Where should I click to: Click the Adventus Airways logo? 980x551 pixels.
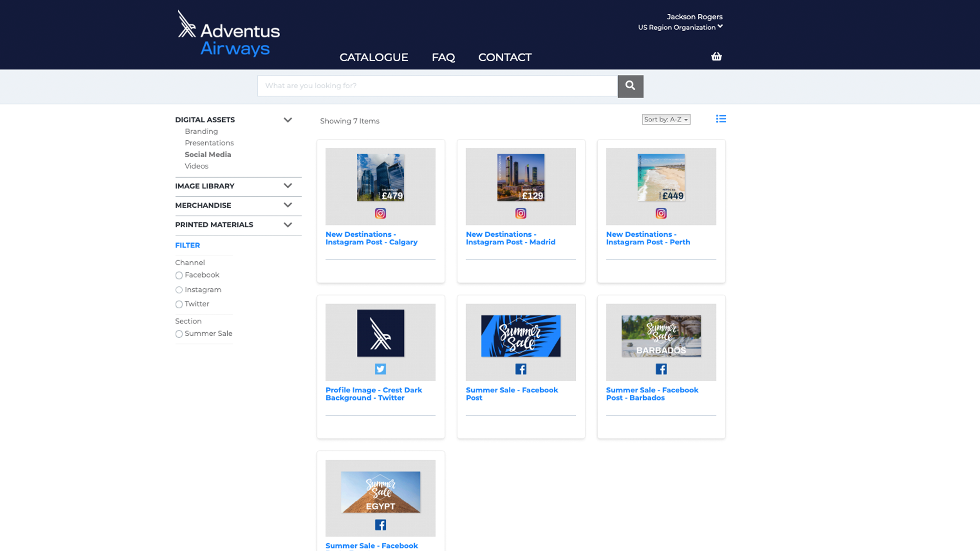coord(228,33)
